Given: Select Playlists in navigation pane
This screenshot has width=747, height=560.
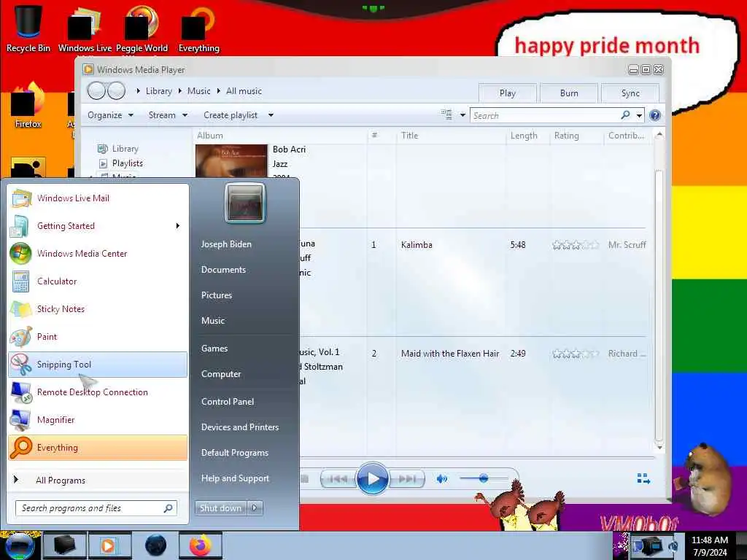Looking at the screenshot, I should tap(127, 163).
